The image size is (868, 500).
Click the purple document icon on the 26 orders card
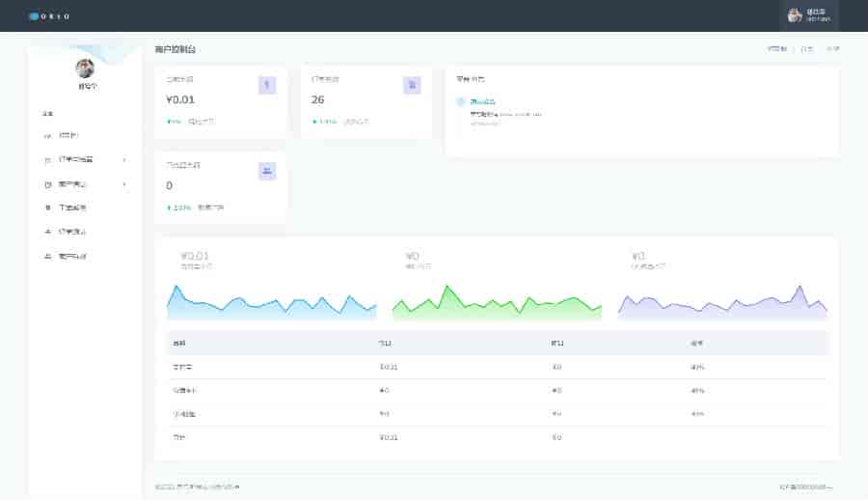click(x=412, y=85)
